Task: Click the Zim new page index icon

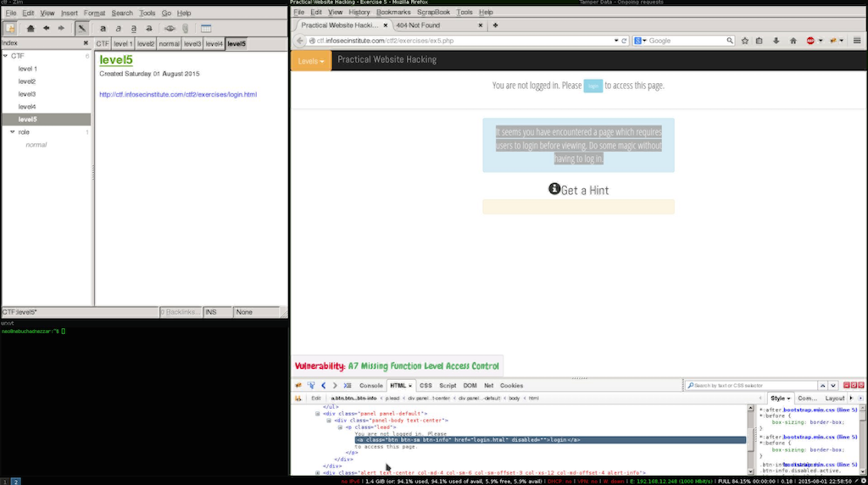Action: click(10, 28)
